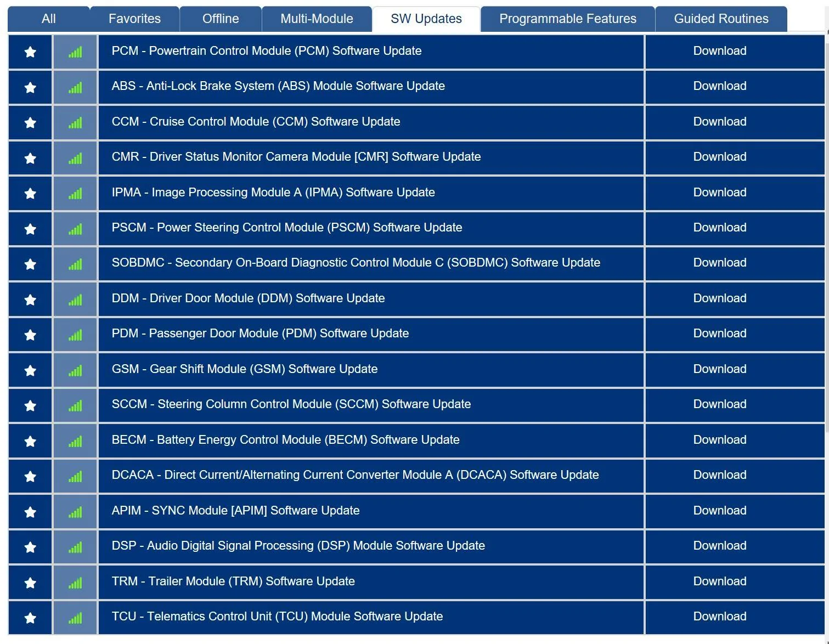The width and height of the screenshot is (829, 644).
Task: Click signal strength icon for CCM row
Action: [x=75, y=123]
